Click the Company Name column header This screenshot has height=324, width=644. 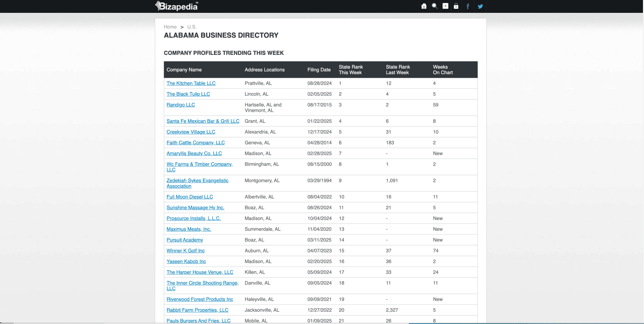(184, 70)
